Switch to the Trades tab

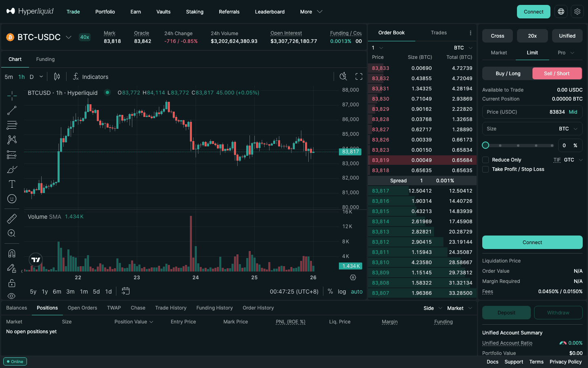(x=439, y=33)
